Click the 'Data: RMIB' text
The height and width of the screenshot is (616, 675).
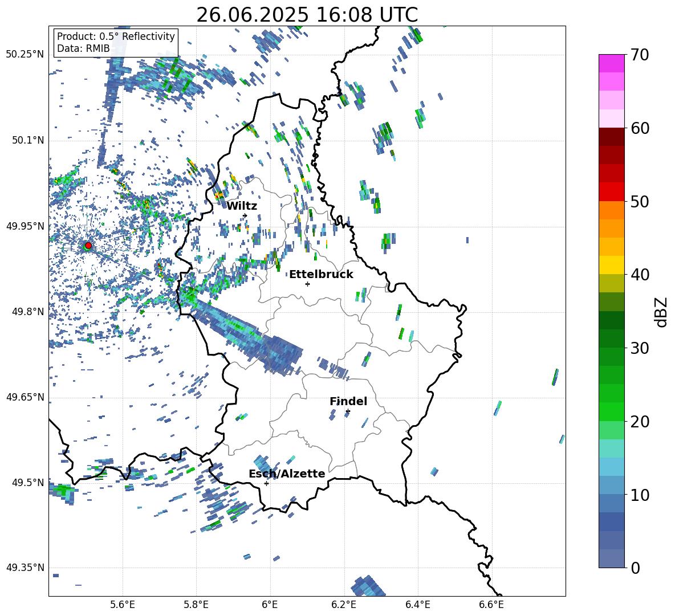(x=83, y=48)
